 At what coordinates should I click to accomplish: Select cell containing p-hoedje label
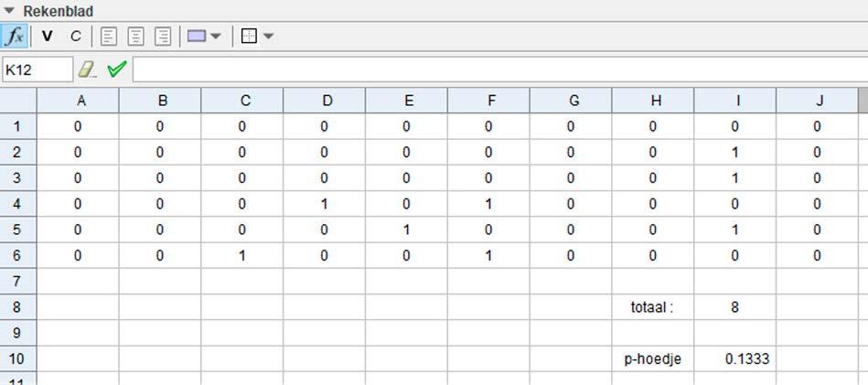tap(652, 359)
